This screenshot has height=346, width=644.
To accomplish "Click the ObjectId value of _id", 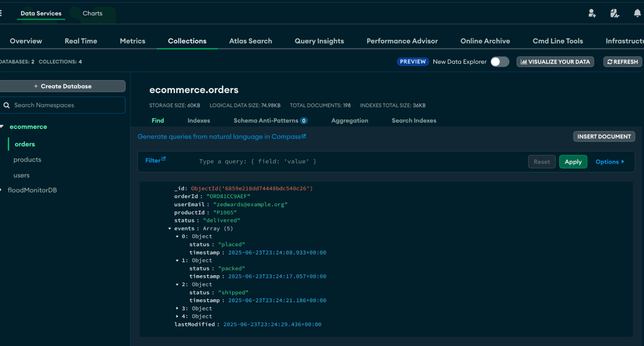I will pos(252,188).
